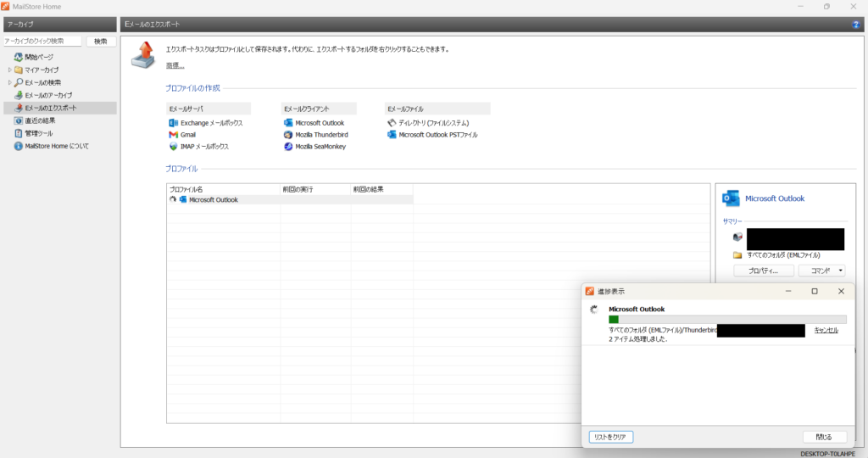Click the 直近の結果 icon

[x=19, y=120]
